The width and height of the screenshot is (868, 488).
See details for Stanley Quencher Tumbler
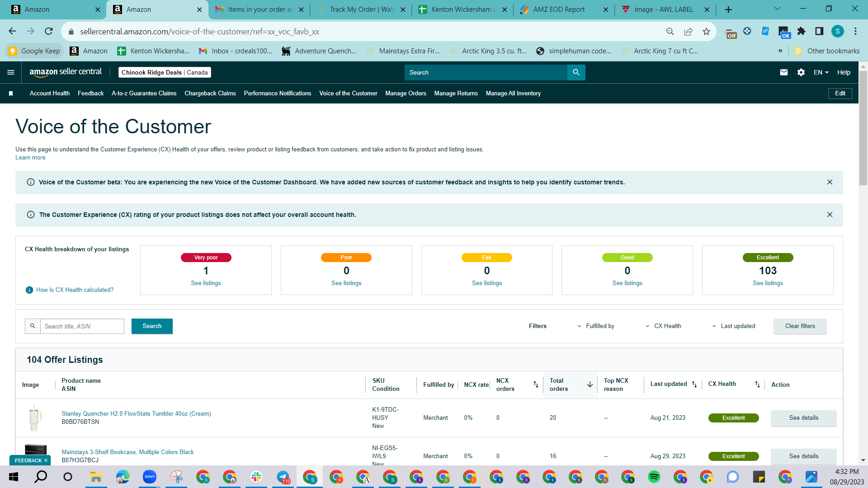click(803, 418)
